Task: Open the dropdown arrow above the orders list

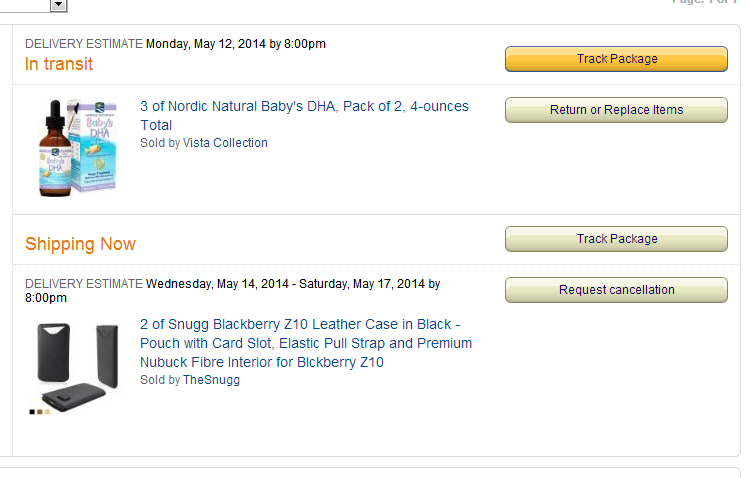Action: [59, 5]
